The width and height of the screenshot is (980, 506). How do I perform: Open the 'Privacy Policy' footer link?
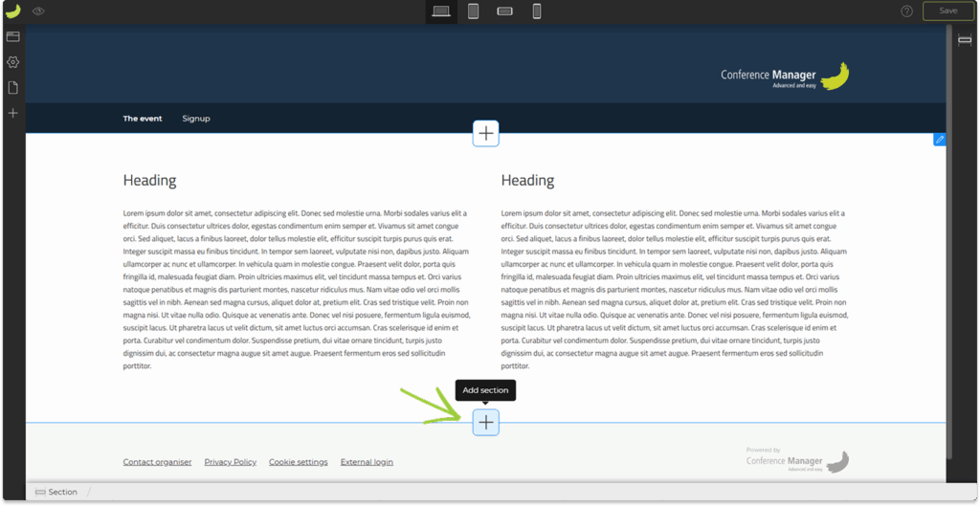(231, 462)
